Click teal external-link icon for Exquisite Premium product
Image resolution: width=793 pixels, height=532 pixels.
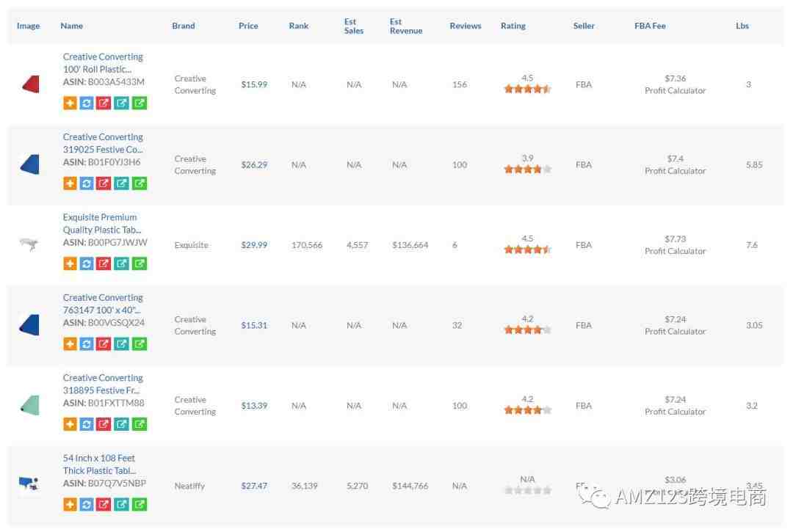(x=122, y=263)
